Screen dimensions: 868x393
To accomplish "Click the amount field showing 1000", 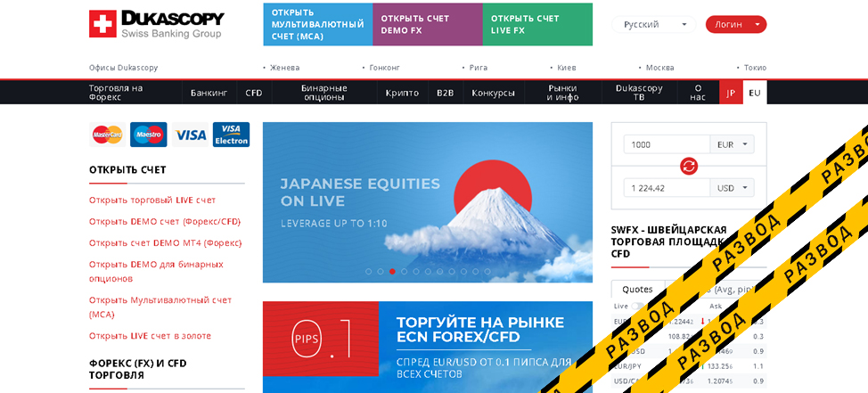I will pos(667,144).
